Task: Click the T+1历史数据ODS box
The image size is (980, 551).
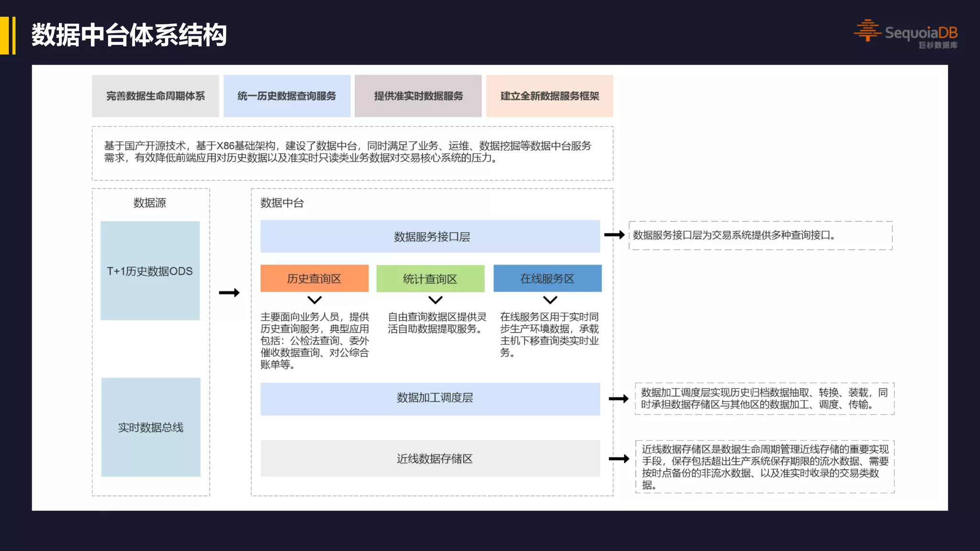Action: pos(150,271)
